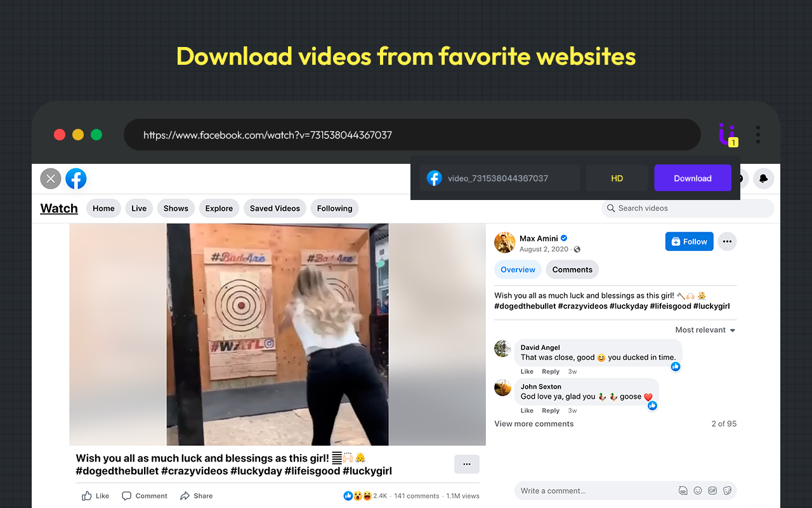
Task: Open the video downloader extension popup
Action: click(x=728, y=134)
